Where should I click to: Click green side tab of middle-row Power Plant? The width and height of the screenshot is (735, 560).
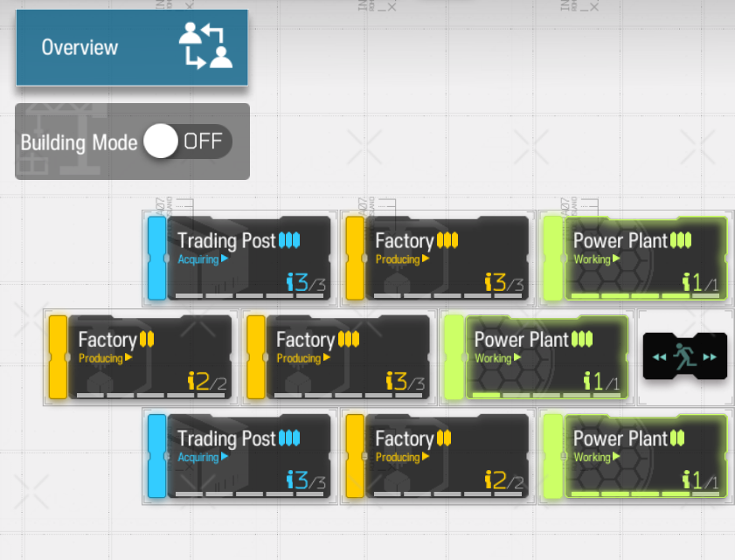pyautogui.click(x=454, y=357)
